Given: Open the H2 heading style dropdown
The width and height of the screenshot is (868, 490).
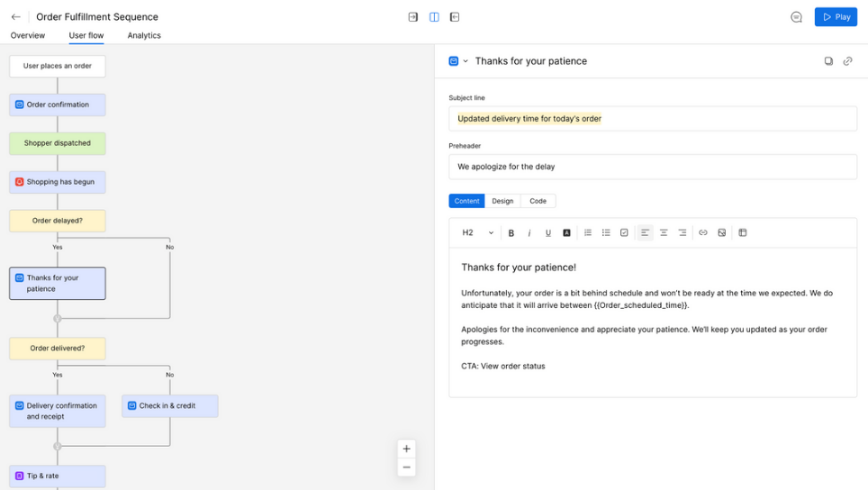Looking at the screenshot, I should (x=477, y=232).
